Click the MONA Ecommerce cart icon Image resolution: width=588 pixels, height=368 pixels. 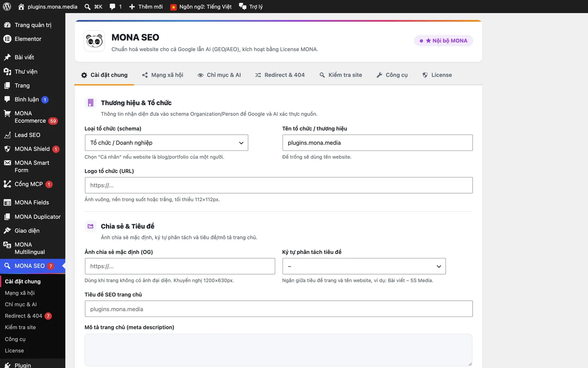point(7,114)
